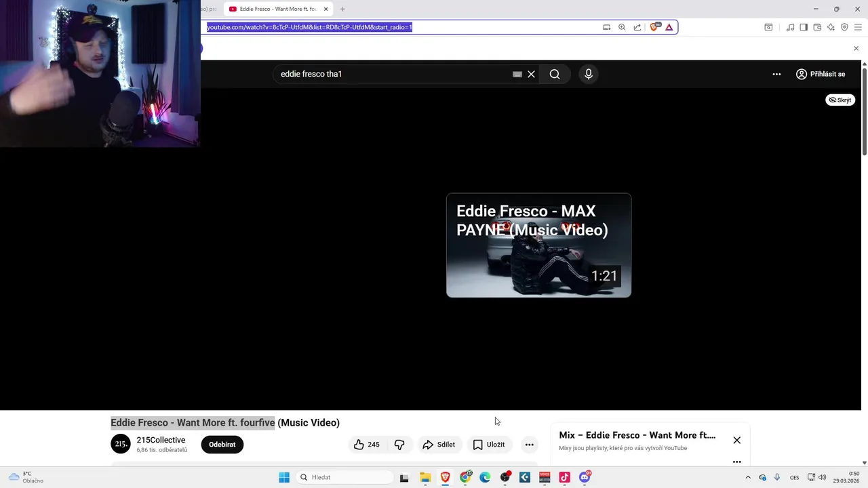Open the 215Collective channel name link

click(161, 440)
